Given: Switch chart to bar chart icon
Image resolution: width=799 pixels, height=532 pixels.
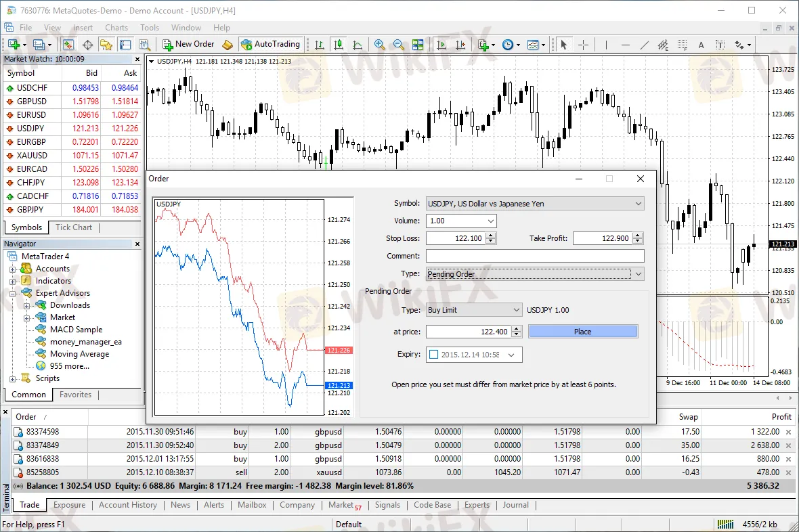Looking at the screenshot, I should (320, 45).
